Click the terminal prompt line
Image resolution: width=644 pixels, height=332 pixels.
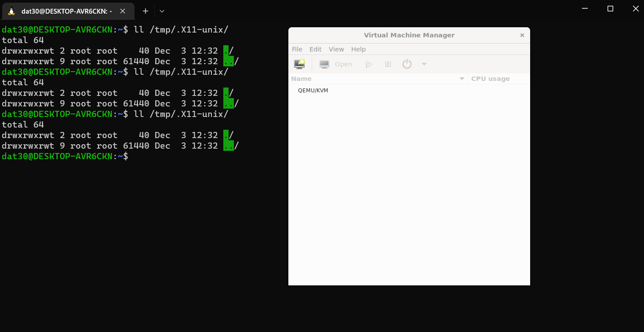pos(65,156)
